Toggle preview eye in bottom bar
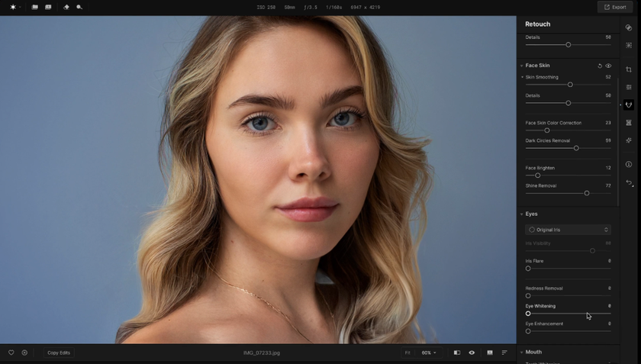The width and height of the screenshot is (641, 364). point(472,353)
